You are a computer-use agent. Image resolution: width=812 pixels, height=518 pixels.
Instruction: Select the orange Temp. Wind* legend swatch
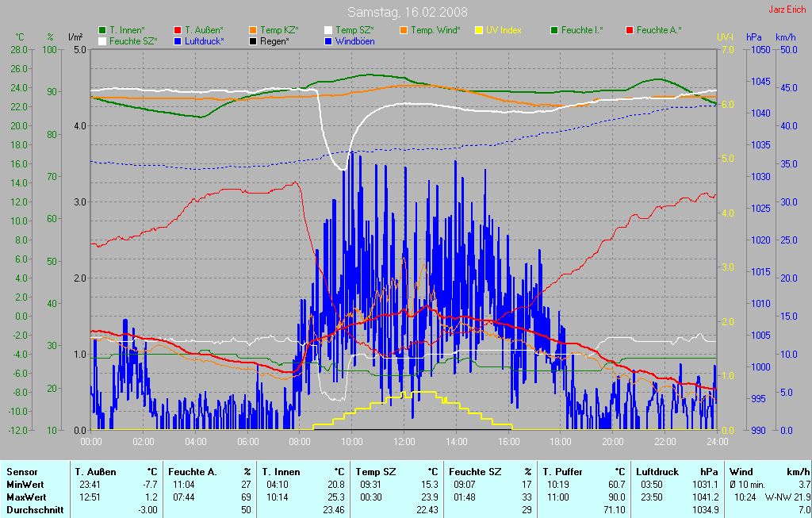click(404, 31)
